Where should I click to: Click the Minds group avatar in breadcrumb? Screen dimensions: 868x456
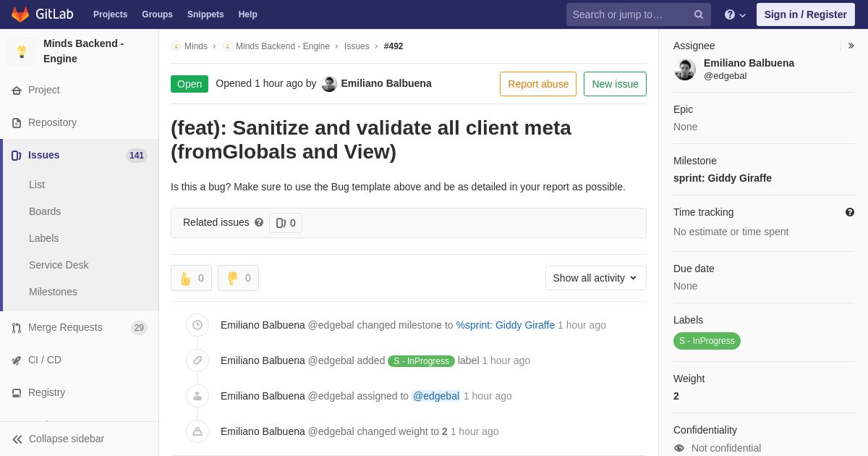176,46
